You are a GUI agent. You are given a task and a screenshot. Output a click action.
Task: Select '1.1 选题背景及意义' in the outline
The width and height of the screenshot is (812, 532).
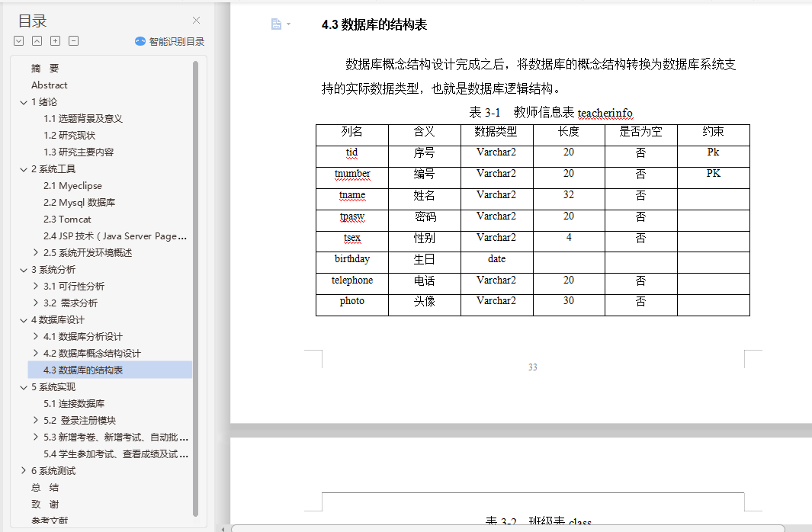83,118
